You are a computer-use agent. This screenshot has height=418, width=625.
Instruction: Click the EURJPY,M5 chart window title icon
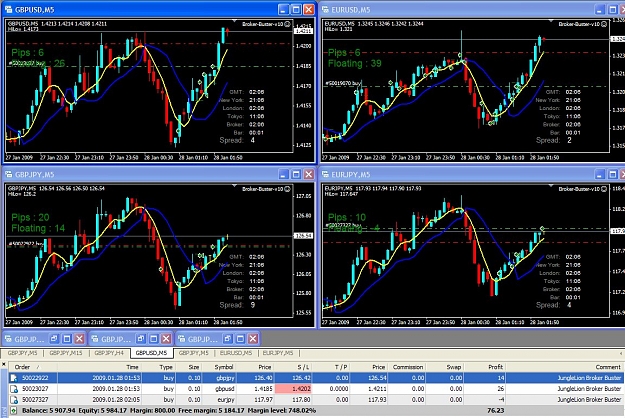(x=325, y=174)
